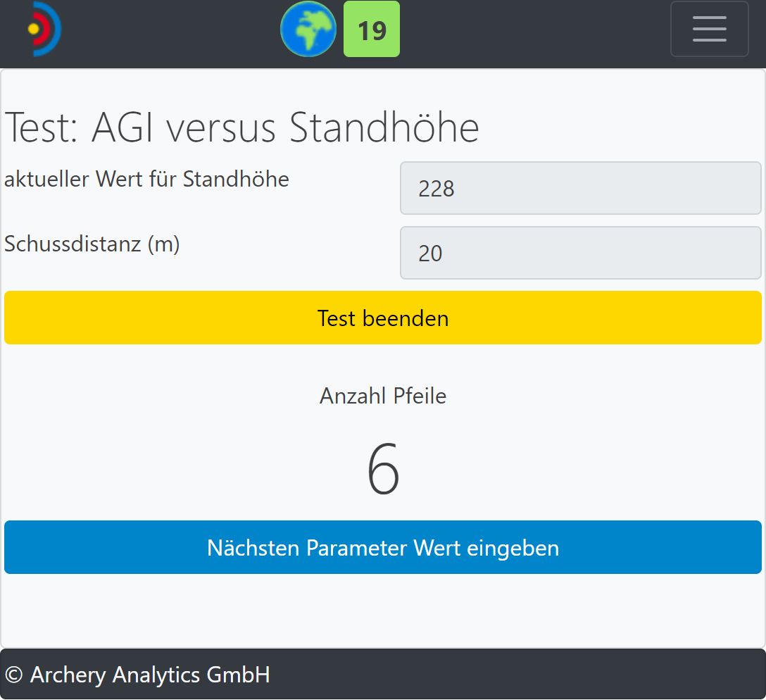Select the field containing 228
The height and width of the screenshot is (700, 766).
pos(580,188)
